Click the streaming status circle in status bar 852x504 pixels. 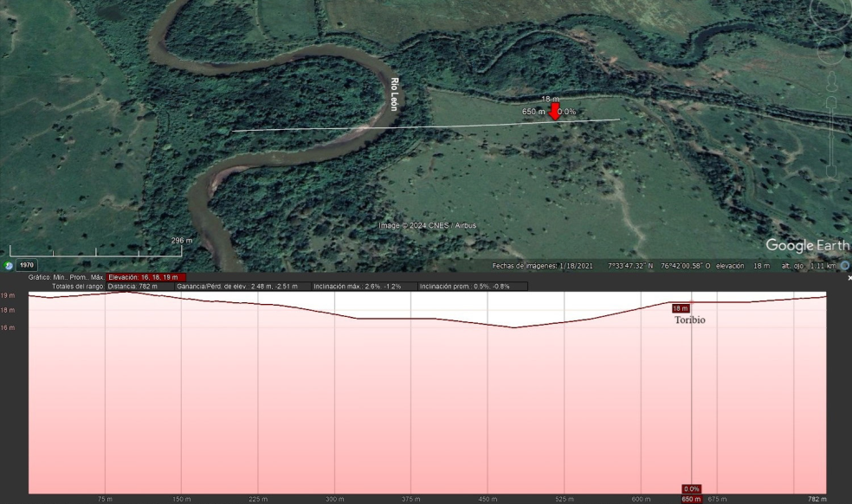click(845, 266)
